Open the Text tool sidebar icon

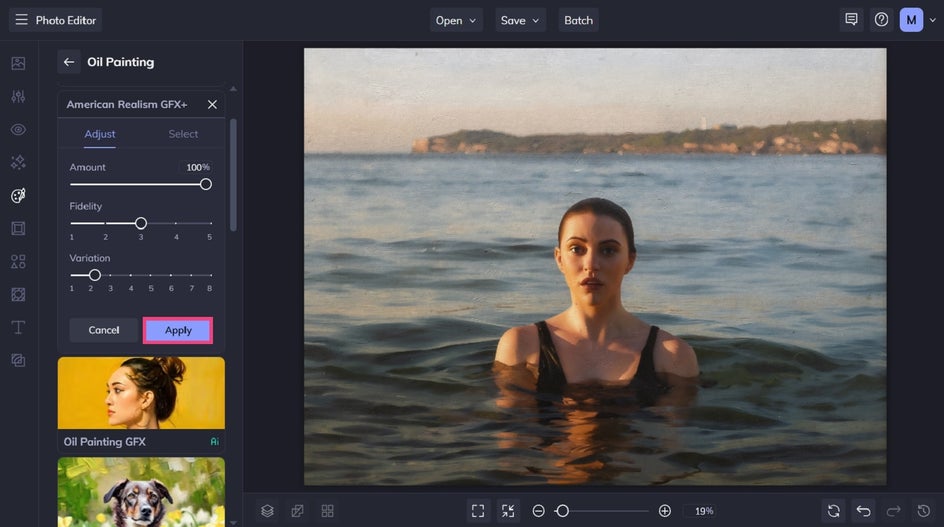(18, 327)
